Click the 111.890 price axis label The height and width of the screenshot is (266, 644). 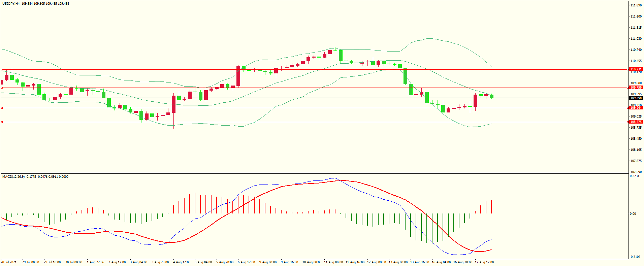click(636, 5)
